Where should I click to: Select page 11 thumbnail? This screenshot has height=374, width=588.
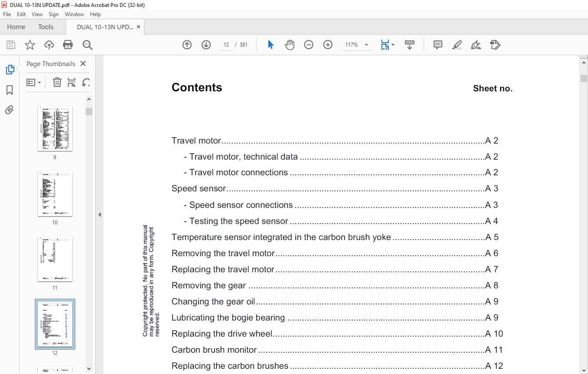coord(55,259)
